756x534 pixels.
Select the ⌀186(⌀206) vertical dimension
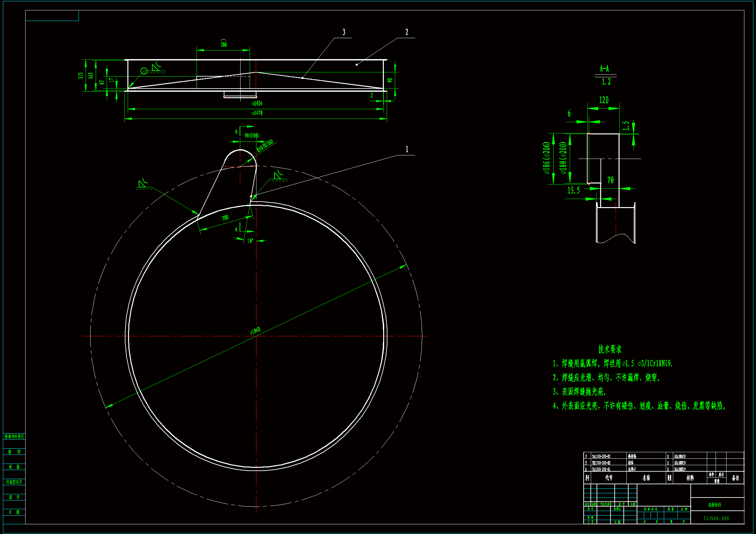pos(546,158)
